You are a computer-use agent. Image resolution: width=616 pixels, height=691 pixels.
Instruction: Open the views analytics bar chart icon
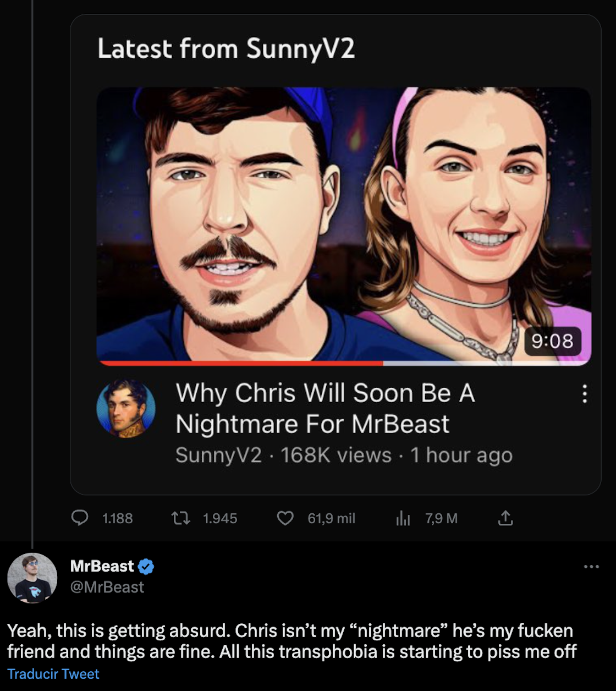point(403,518)
